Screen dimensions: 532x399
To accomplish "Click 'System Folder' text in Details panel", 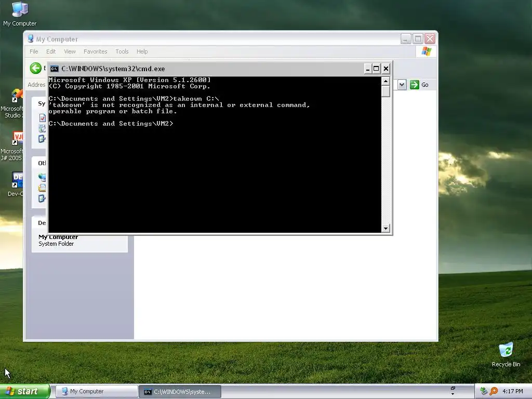I will 56,244.
